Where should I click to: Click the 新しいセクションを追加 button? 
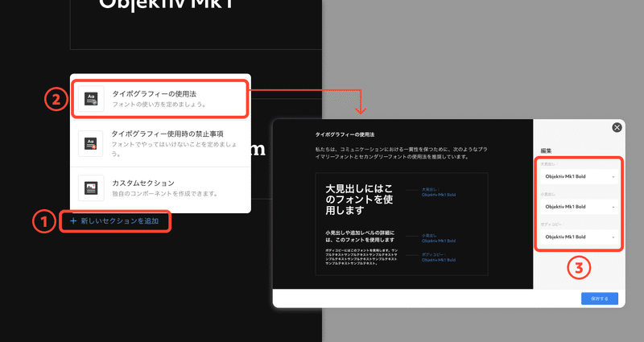114,220
